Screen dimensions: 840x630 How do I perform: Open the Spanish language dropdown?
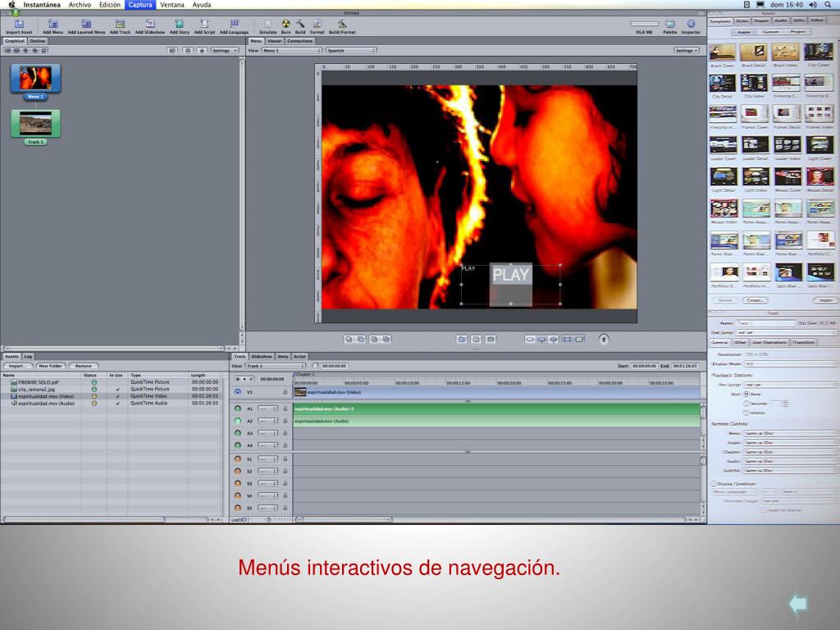[351, 50]
